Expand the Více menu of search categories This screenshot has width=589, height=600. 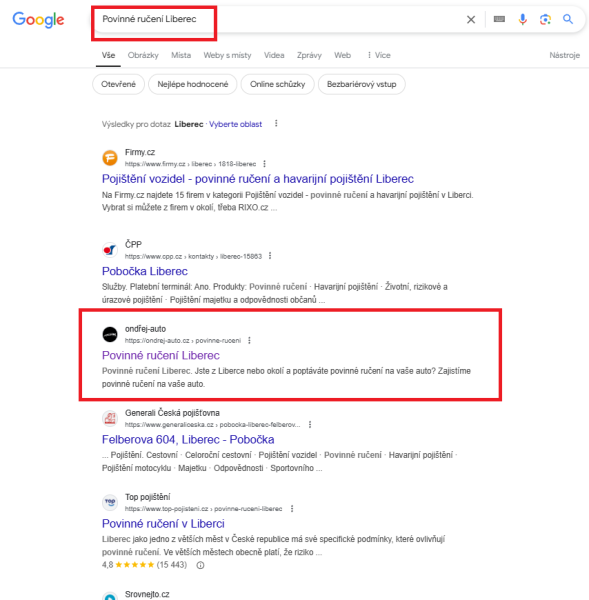[x=379, y=55]
